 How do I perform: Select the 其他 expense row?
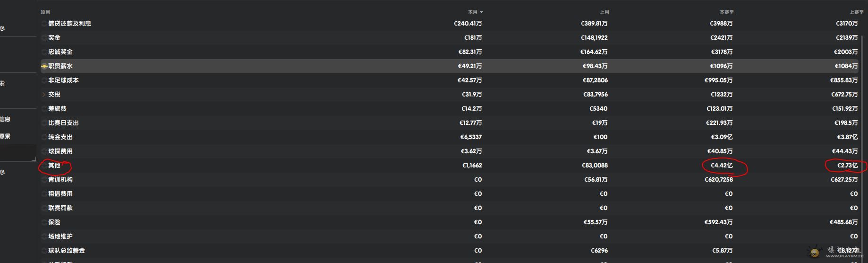coord(450,165)
